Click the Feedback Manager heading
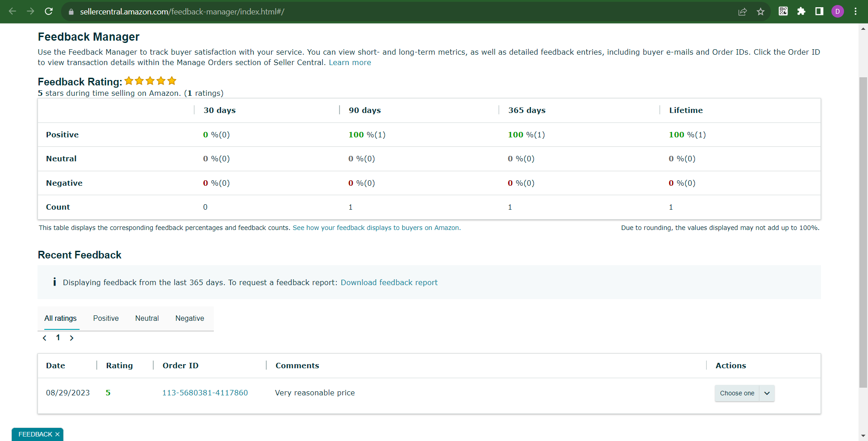This screenshot has height=441, width=868. (x=89, y=37)
